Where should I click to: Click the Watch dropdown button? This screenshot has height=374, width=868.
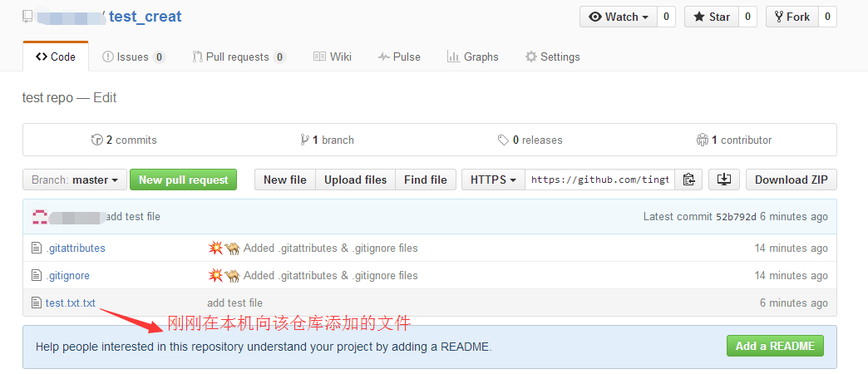tap(619, 17)
